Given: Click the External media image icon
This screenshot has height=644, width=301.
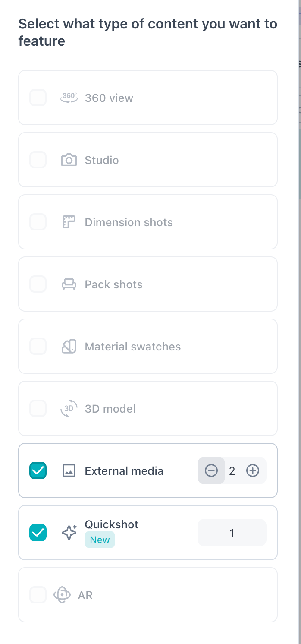Looking at the screenshot, I should 69,471.
